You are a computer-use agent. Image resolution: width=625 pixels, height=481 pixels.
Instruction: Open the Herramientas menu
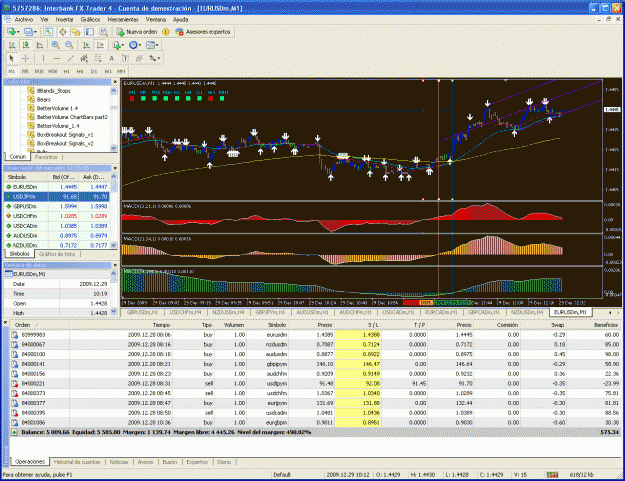pyautogui.click(x=123, y=20)
